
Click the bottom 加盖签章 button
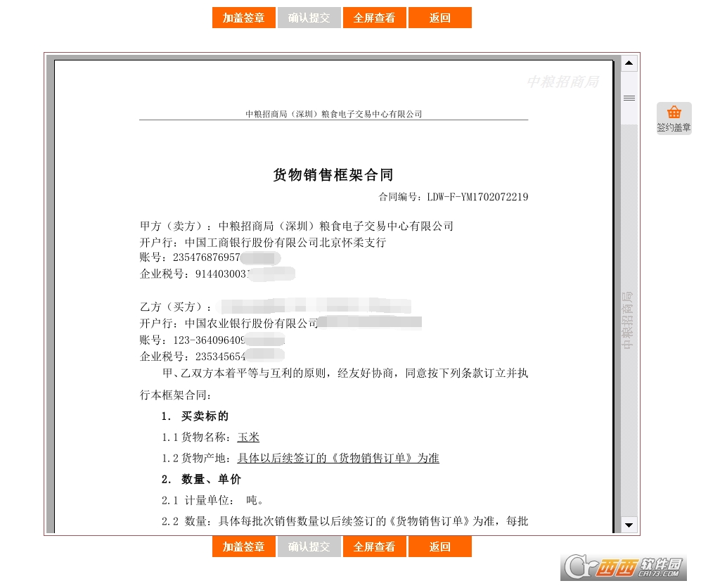[244, 547]
